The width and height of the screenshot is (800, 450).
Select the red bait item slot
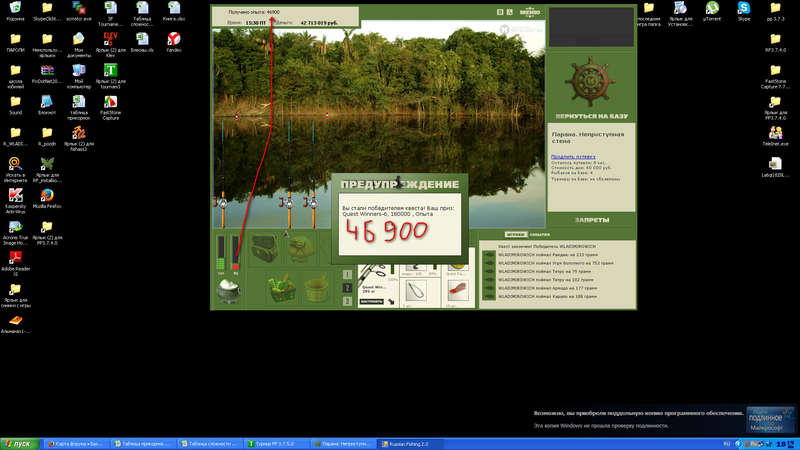click(457, 292)
